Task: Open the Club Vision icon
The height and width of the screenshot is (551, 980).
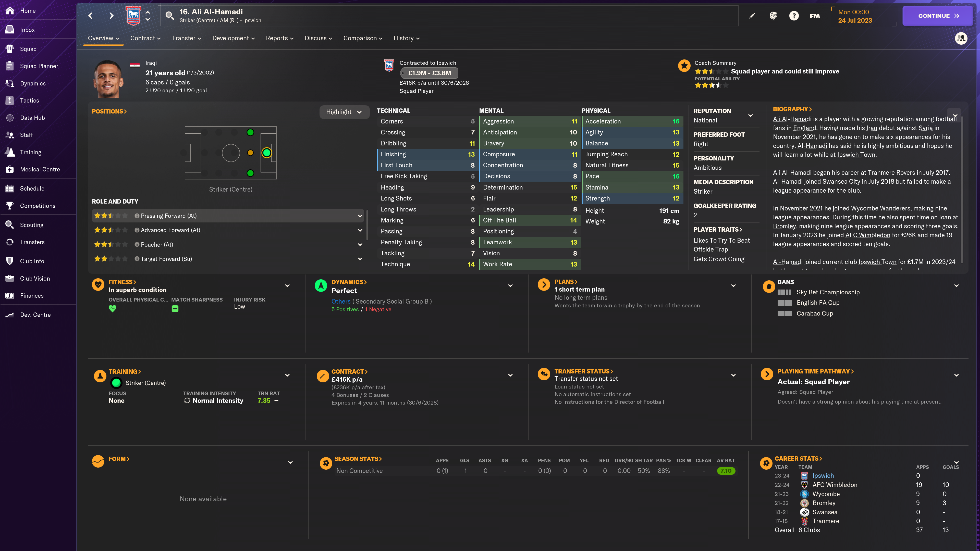Action: (10, 278)
